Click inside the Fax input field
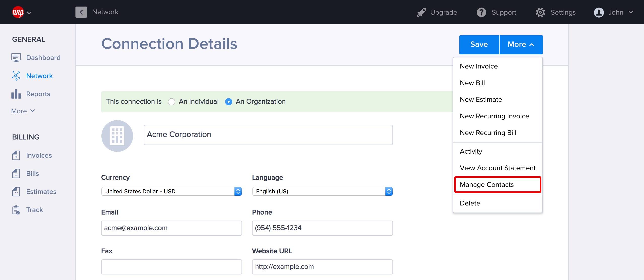 tap(171, 266)
